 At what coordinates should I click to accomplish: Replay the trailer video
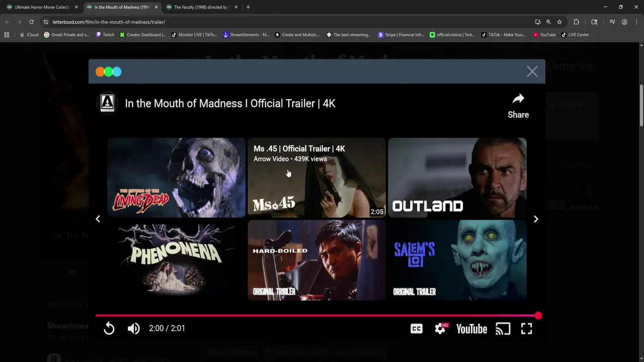tap(109, 328)
